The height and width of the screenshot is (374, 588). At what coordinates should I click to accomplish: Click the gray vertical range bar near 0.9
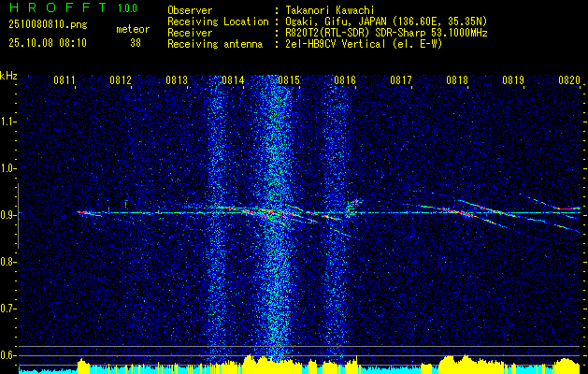point(18,216)
